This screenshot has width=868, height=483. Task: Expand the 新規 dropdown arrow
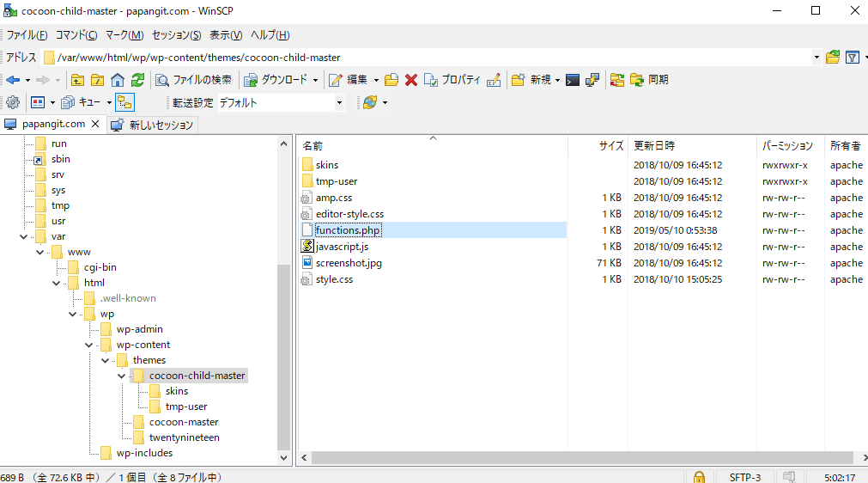pos(557,80)
